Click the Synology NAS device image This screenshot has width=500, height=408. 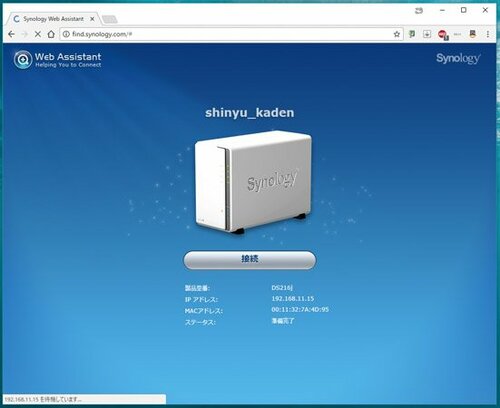[x=253, y=182]
